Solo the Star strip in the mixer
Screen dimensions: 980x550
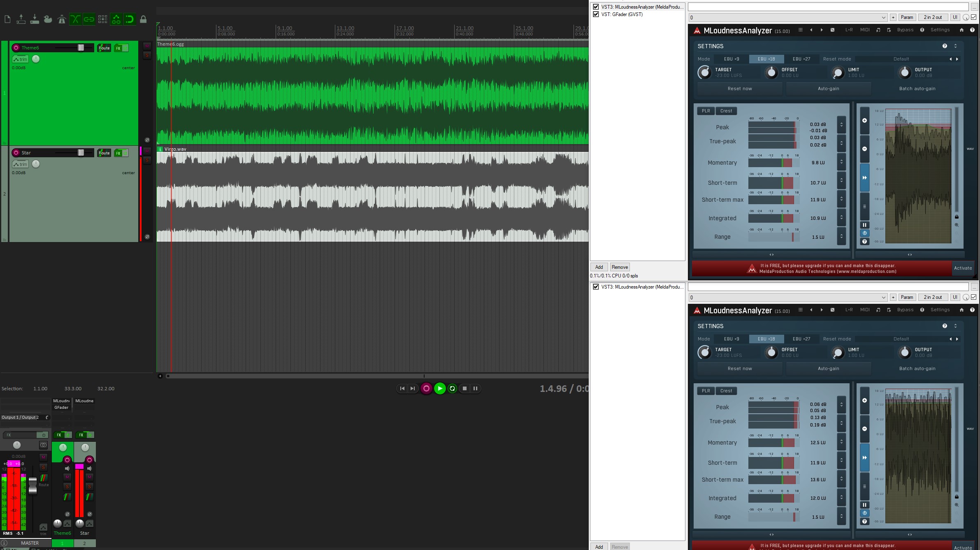click(x=89, y=487)
